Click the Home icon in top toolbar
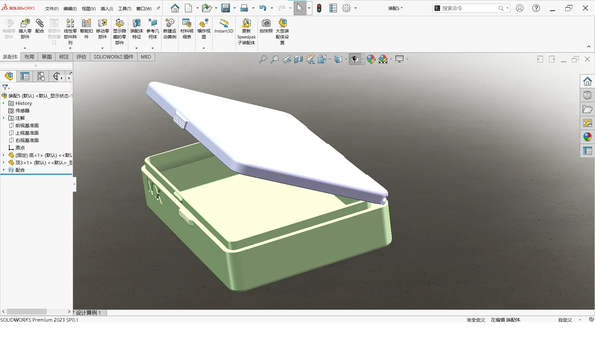Screen dimensions: 595x364 coord(175,8)
